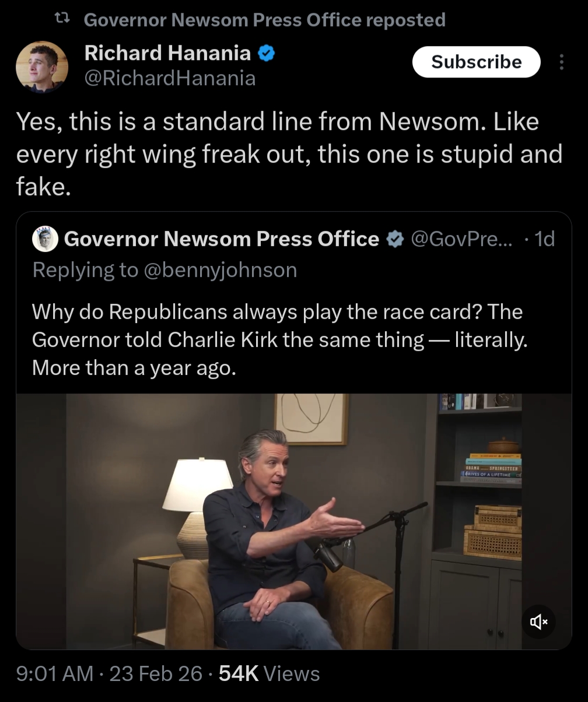Unmute the video with the speaker icon

click(x=538, y=622)
